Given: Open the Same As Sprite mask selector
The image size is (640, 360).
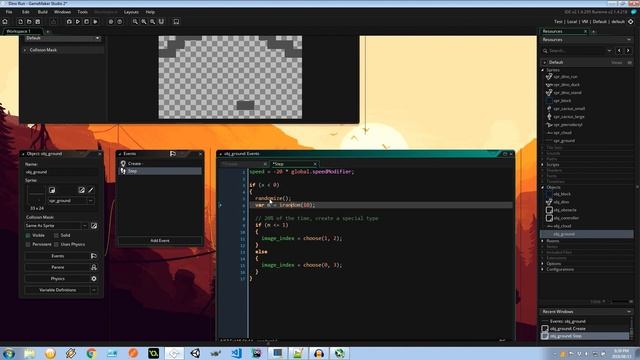Looking at the screenshot, I should [x=85, y=226].
